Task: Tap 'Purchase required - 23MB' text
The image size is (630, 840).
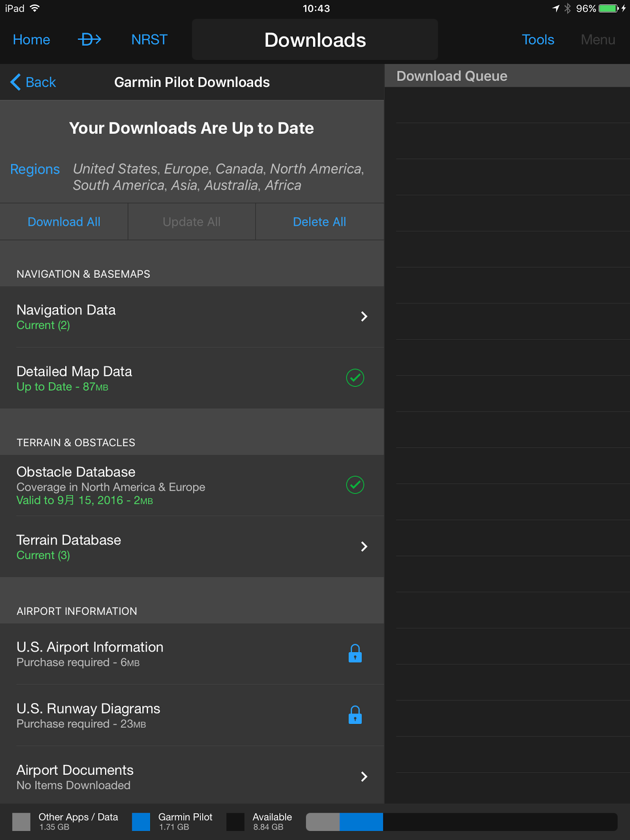Action: point(81,723)
